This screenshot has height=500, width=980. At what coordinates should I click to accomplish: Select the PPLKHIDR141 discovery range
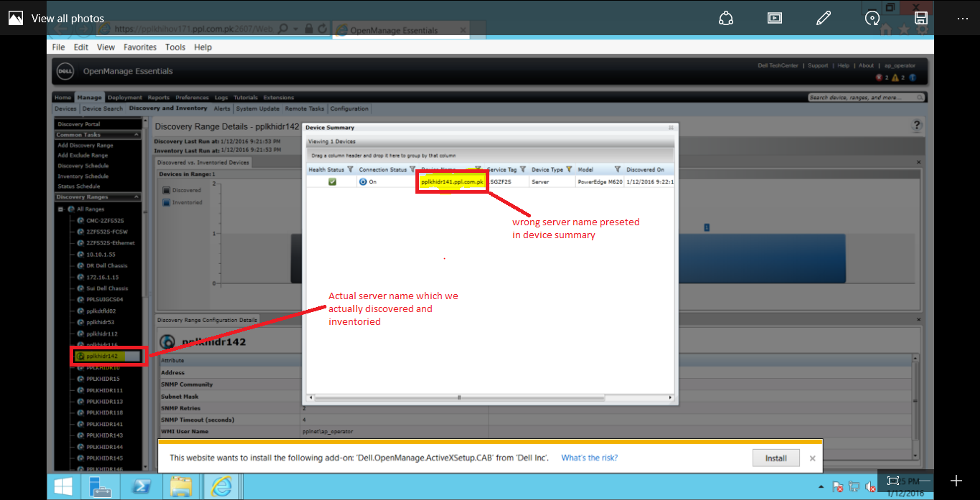coord(104,424)
